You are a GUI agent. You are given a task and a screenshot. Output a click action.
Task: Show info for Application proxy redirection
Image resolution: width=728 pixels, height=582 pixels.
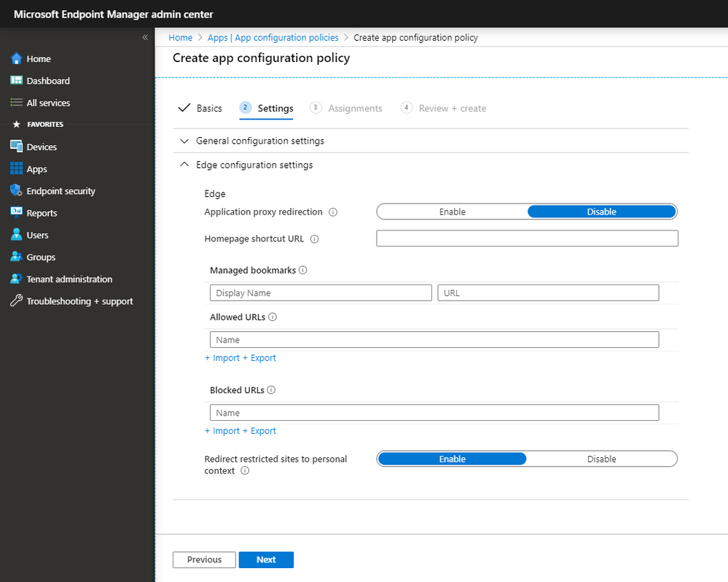tap(333, 212)
